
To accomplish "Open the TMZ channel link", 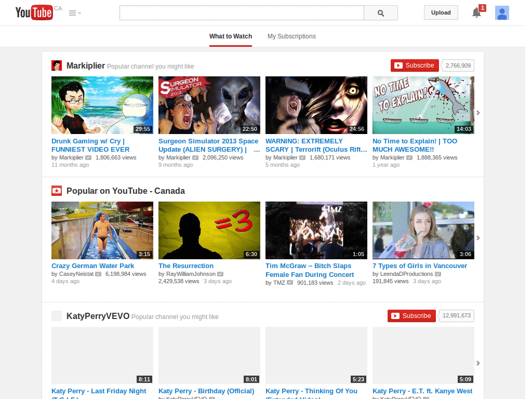I will (x=279, y=283).
